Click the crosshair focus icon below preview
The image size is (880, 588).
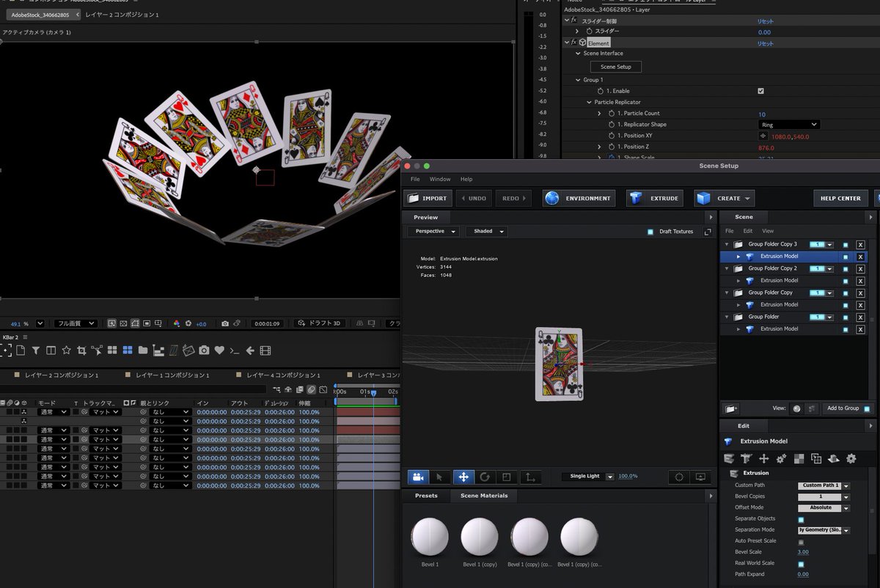(x=679, y=477)
